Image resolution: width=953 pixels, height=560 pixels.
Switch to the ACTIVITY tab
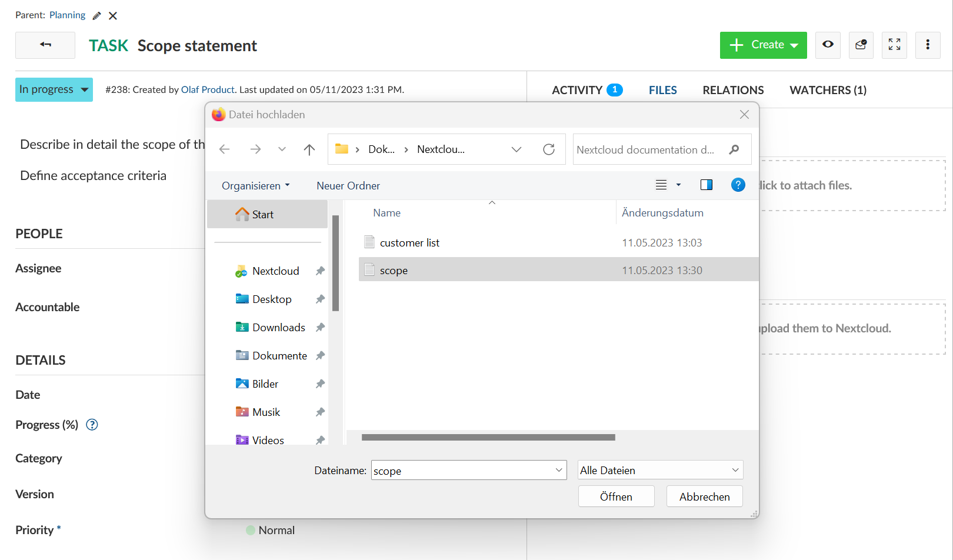[x=577, y=90]
